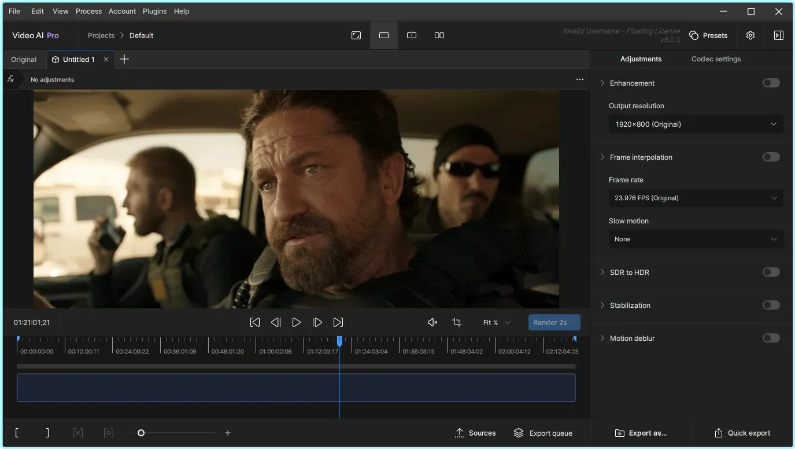Jump to the last frame
This screenshot has width=795, height=449.
[338, 322]
